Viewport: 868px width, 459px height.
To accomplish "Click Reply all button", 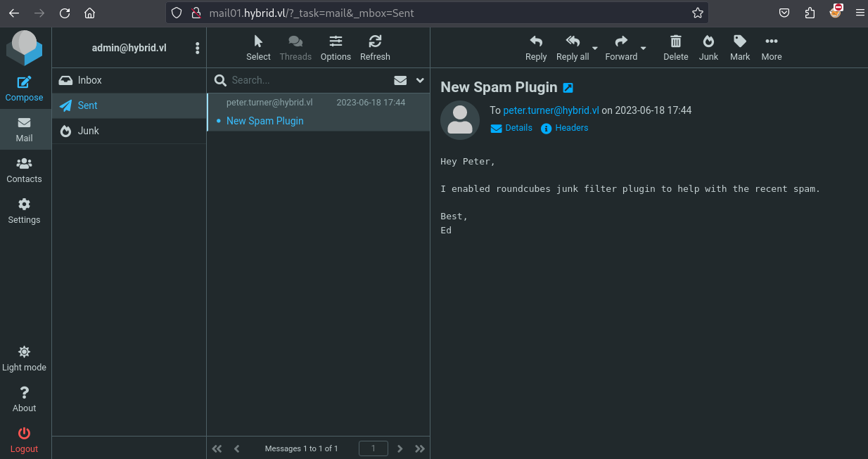I will tap(573, 48).
